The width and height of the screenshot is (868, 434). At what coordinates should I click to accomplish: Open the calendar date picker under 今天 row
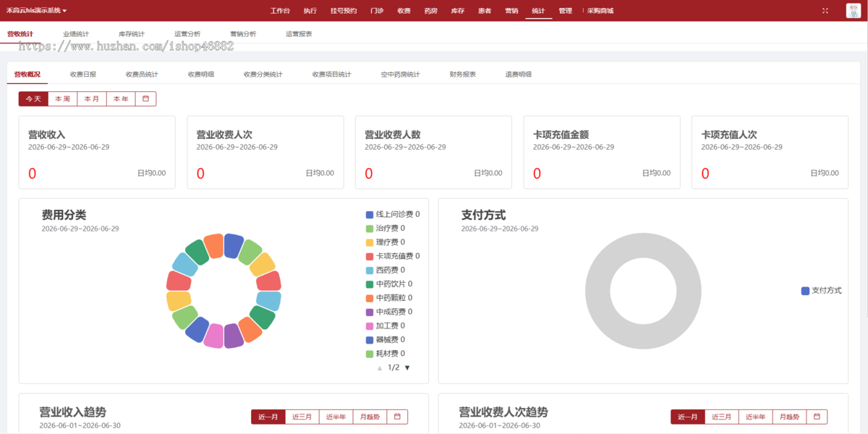click(x=145, y=99)
